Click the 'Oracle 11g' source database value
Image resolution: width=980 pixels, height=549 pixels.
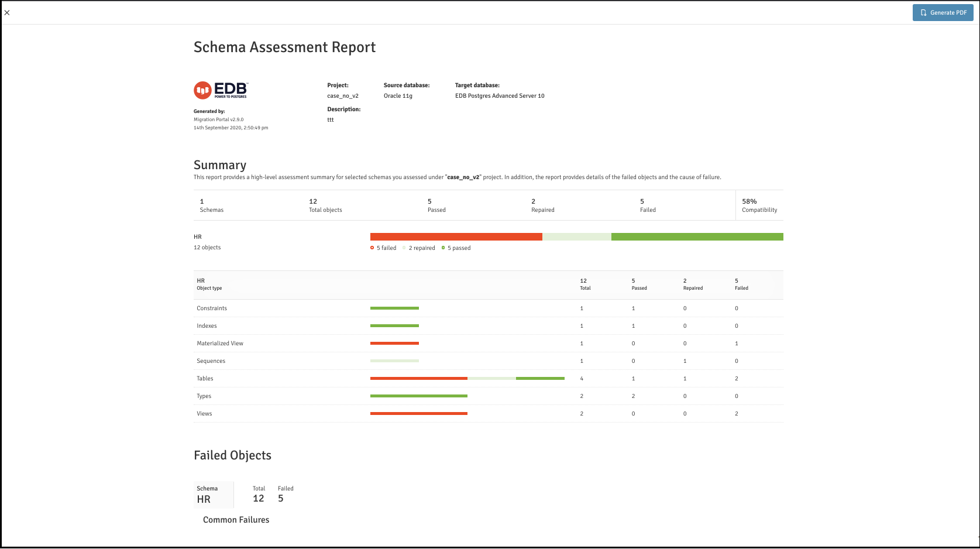(x=398, y=96)
